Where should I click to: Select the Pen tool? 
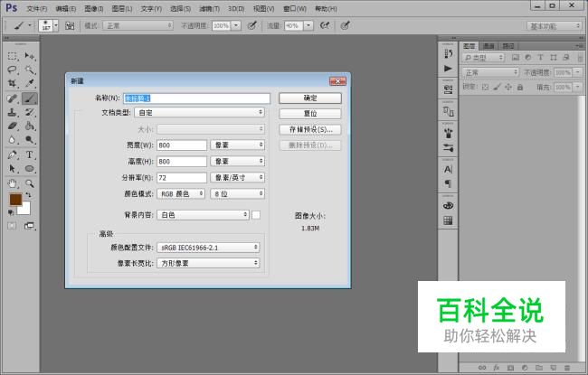point(13,155)
